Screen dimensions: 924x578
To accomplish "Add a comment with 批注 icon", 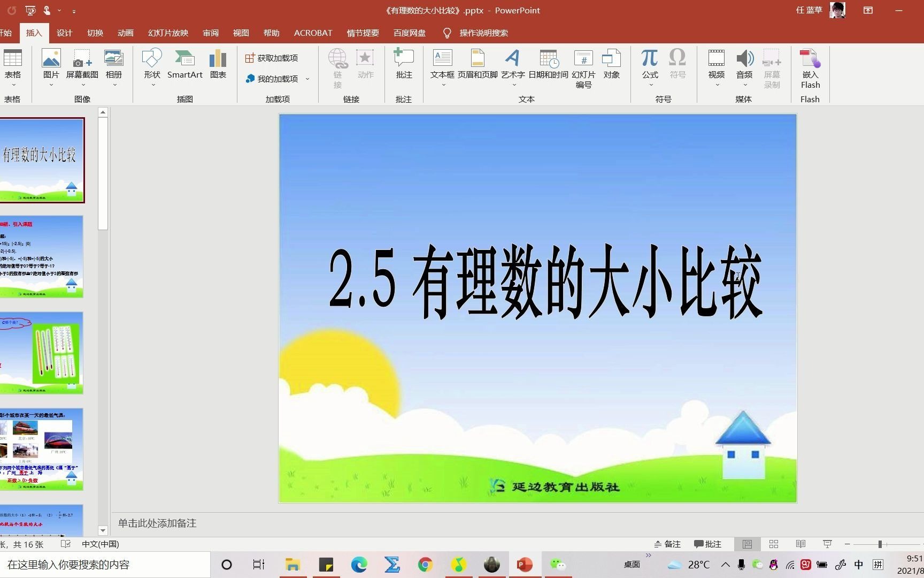I will click(404, 64).
